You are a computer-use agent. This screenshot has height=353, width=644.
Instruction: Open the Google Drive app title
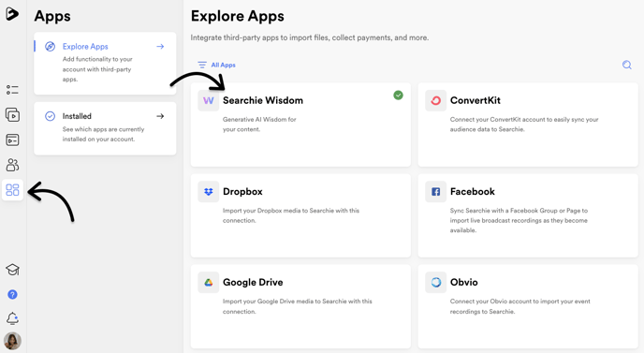click(x=253, y=283)
